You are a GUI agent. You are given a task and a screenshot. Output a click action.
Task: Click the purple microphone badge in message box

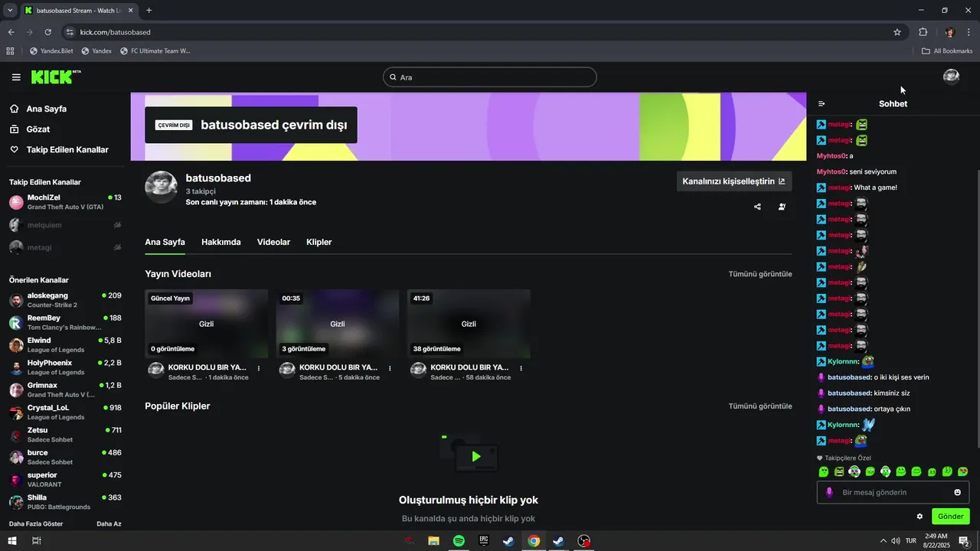click(x=829, y=492)
